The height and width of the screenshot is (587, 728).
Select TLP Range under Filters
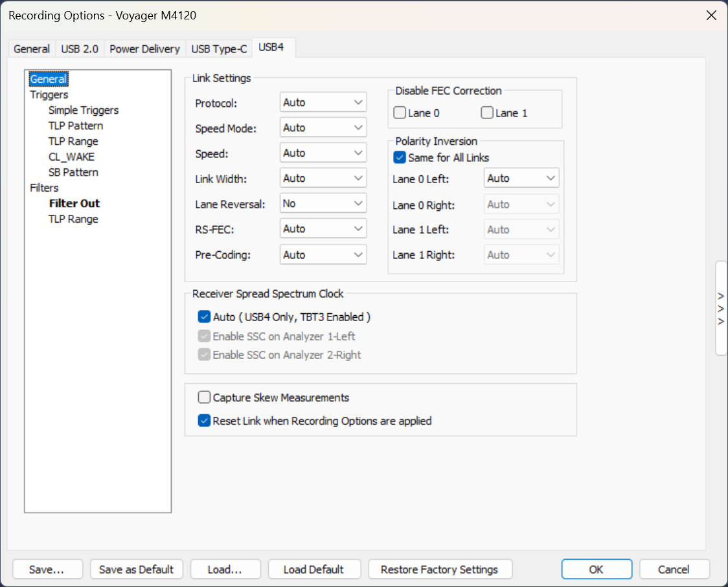pos(73,219)
